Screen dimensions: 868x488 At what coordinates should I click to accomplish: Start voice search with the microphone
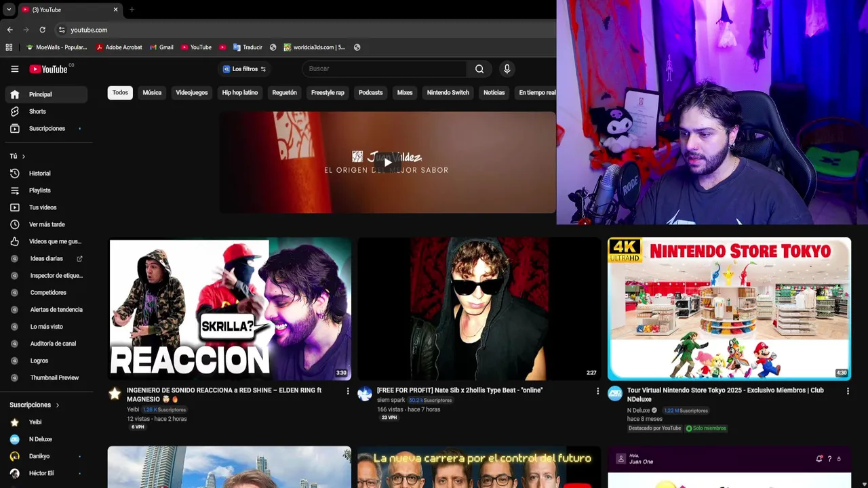click(x=507, y=68)
